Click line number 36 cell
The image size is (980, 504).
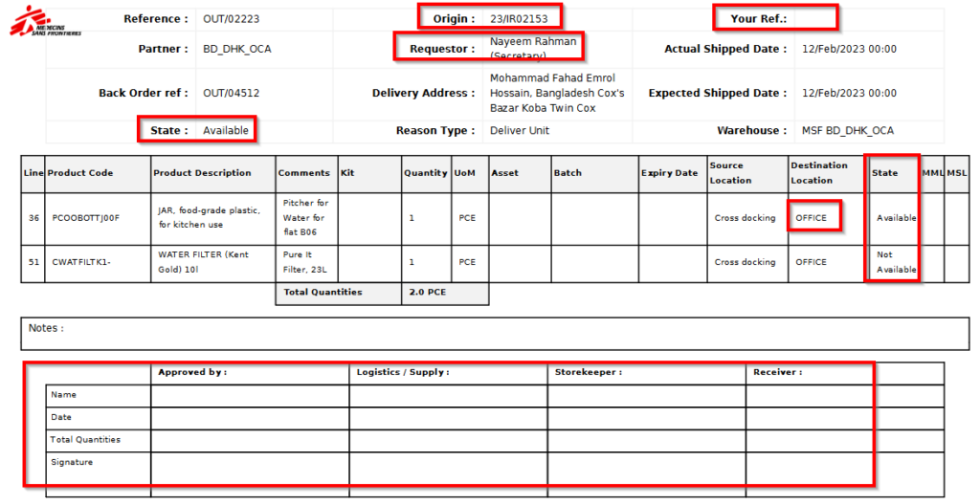33,218
